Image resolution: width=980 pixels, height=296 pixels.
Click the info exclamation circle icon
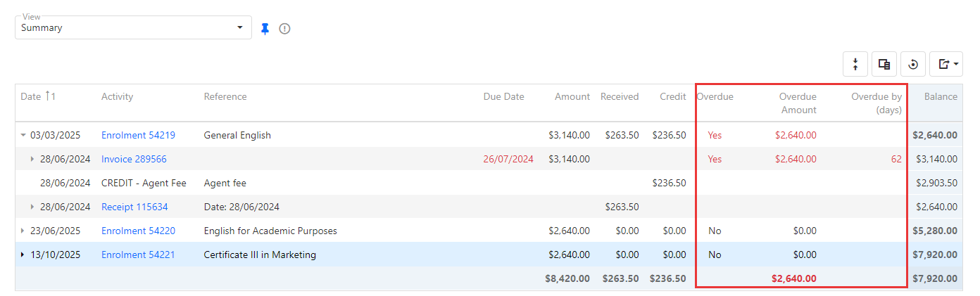pos(284,29)
